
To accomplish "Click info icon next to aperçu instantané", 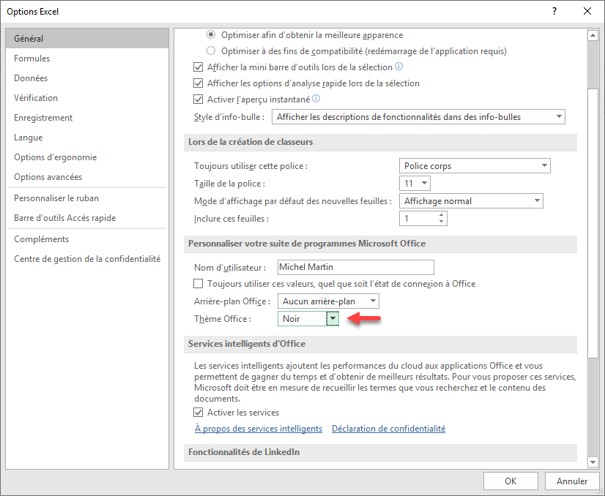I will point(316,99).
